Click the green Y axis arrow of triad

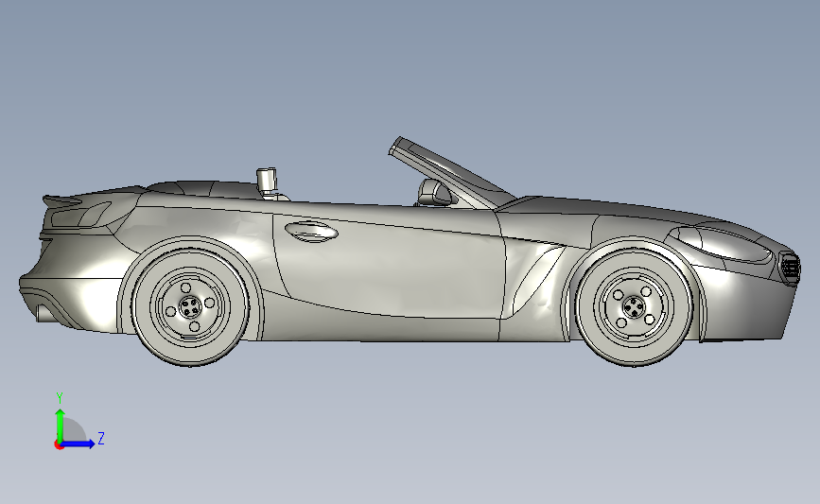coord(60,425)
